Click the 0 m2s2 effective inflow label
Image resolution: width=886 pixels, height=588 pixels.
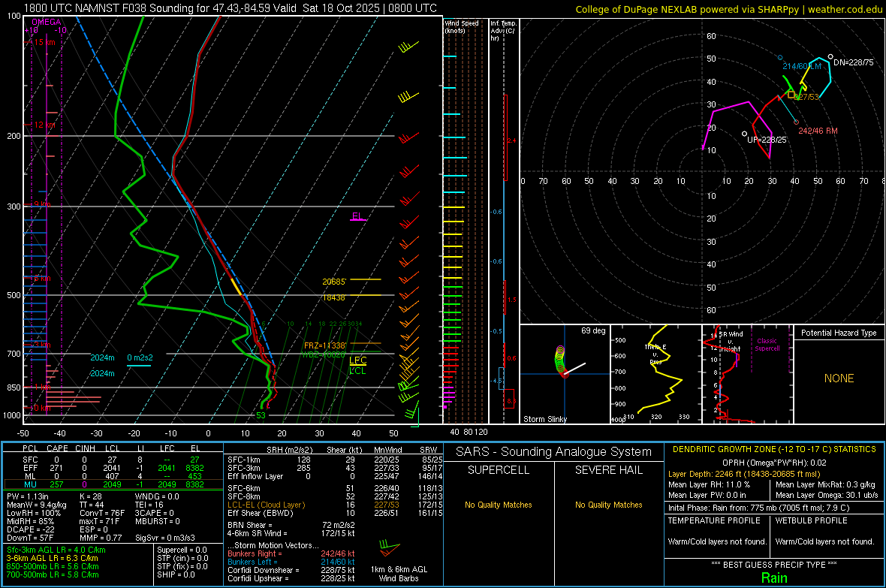click(x=140, y=358)
